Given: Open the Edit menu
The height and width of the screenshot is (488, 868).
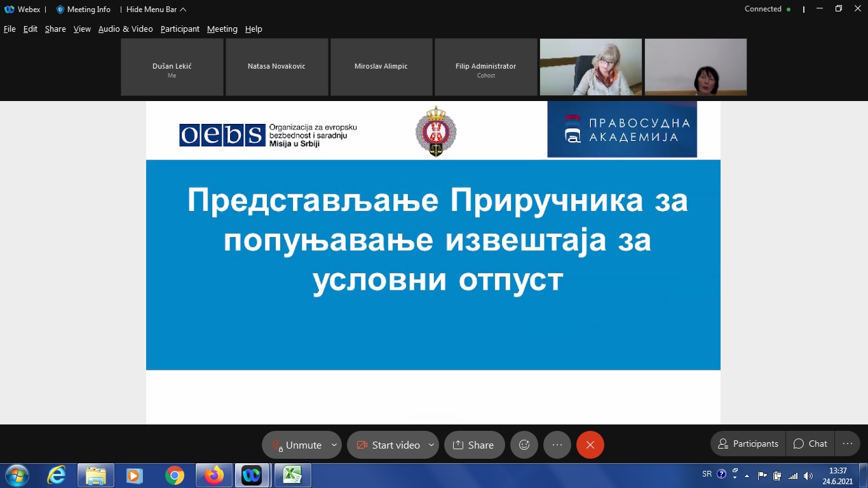Looking at the screenshot, I should [x=31, y=29].
